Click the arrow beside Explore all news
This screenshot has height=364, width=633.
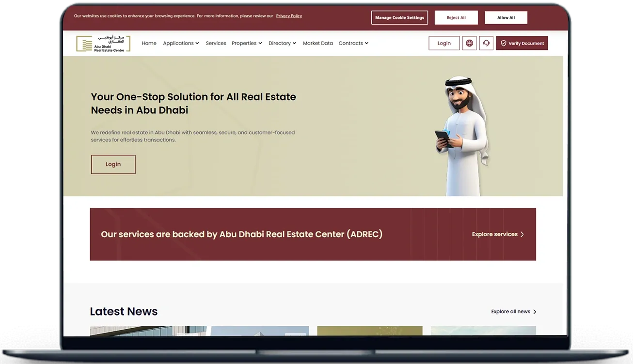[535, 312]
